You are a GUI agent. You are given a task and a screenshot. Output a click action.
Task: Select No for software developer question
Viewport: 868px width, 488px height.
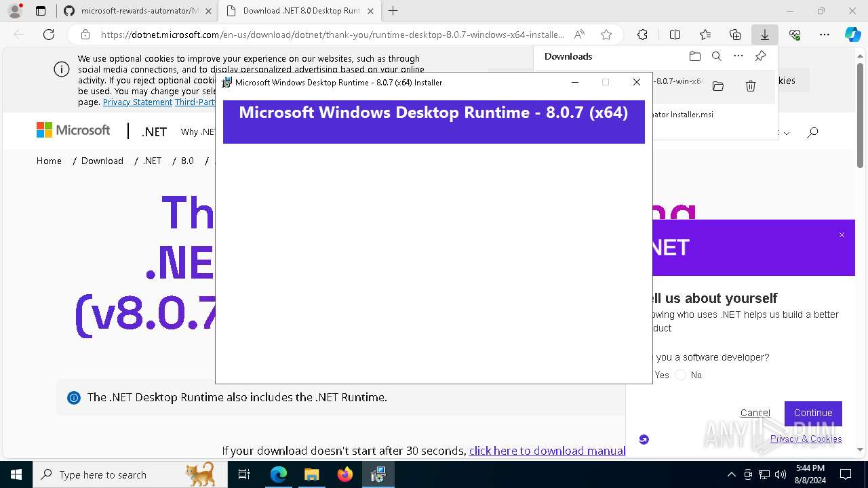point(681,375)
